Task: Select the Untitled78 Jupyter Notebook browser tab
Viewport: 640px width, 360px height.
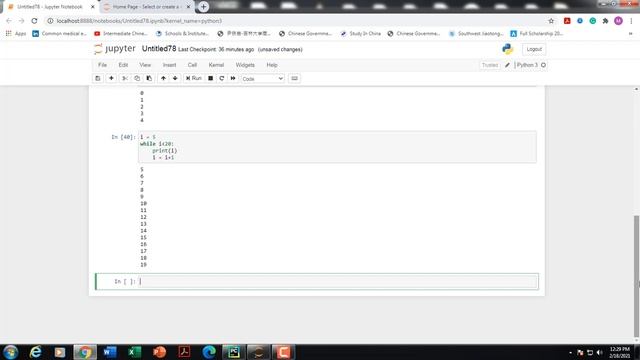Action: (50, 7)
